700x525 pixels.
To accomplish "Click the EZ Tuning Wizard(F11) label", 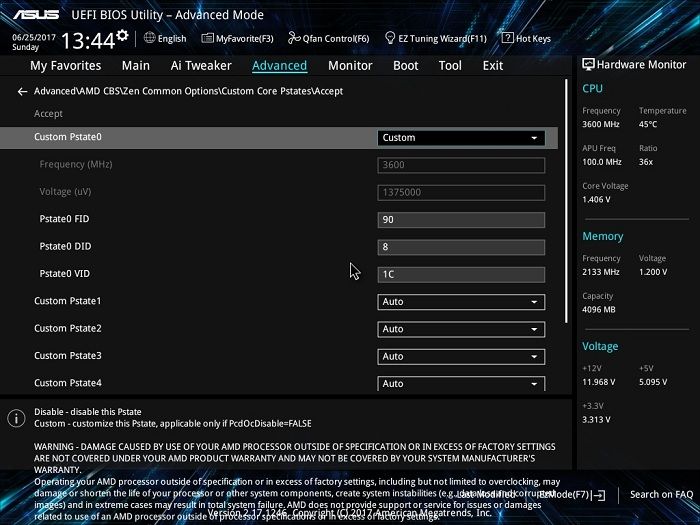I will (x=442, y=39).
